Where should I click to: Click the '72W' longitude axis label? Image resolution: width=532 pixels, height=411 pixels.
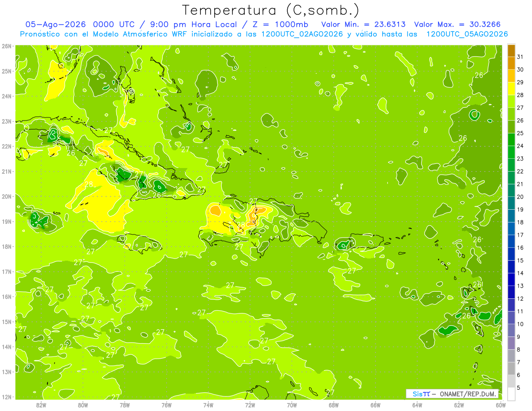coord(250,405)
